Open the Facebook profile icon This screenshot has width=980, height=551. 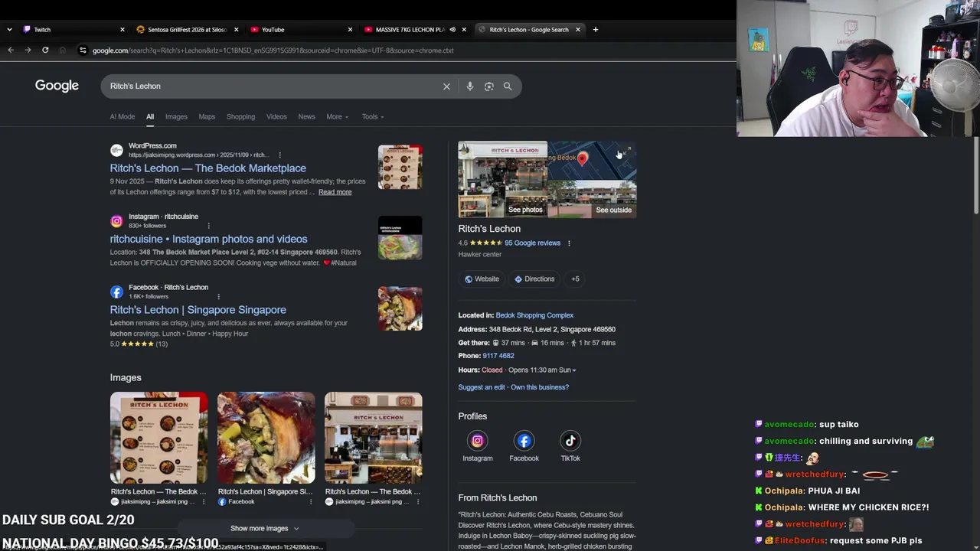coord(524,441)
